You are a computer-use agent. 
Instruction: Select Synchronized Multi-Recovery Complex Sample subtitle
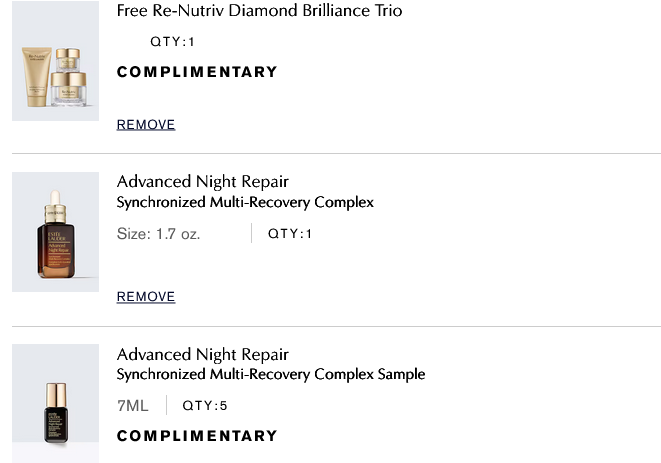click(x=270, y=374)
